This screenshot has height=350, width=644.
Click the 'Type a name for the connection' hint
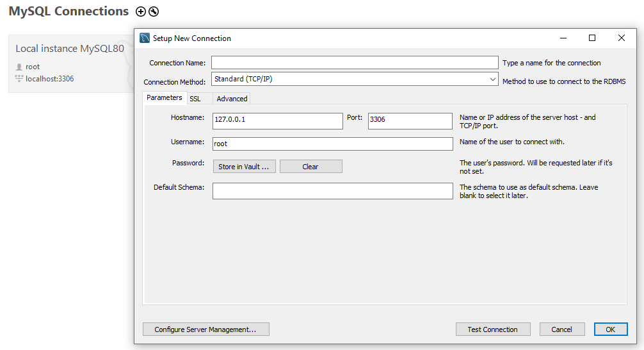tap(552, 63)
